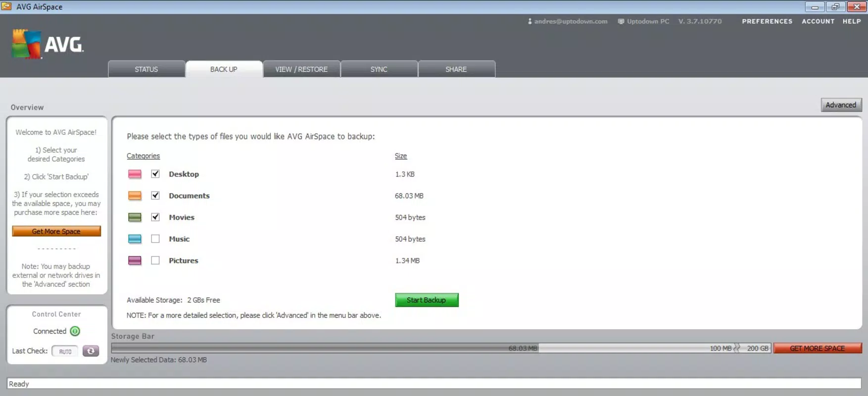
Task: Click the Music category label
Action: point(179,239)
